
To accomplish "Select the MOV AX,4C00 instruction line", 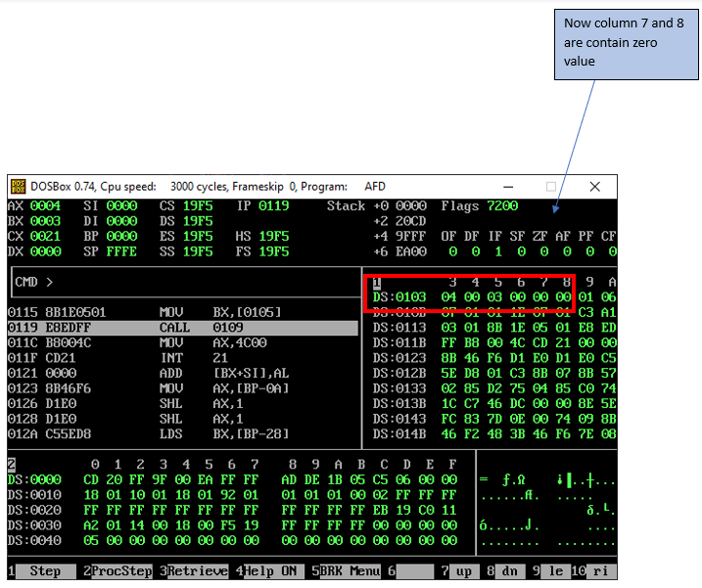I will [183, 343].
